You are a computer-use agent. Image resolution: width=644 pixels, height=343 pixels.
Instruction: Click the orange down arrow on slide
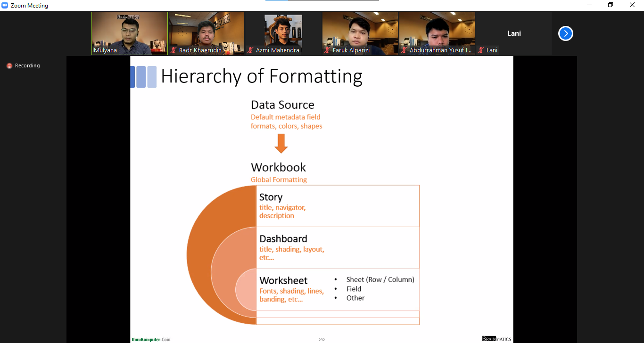281,144
